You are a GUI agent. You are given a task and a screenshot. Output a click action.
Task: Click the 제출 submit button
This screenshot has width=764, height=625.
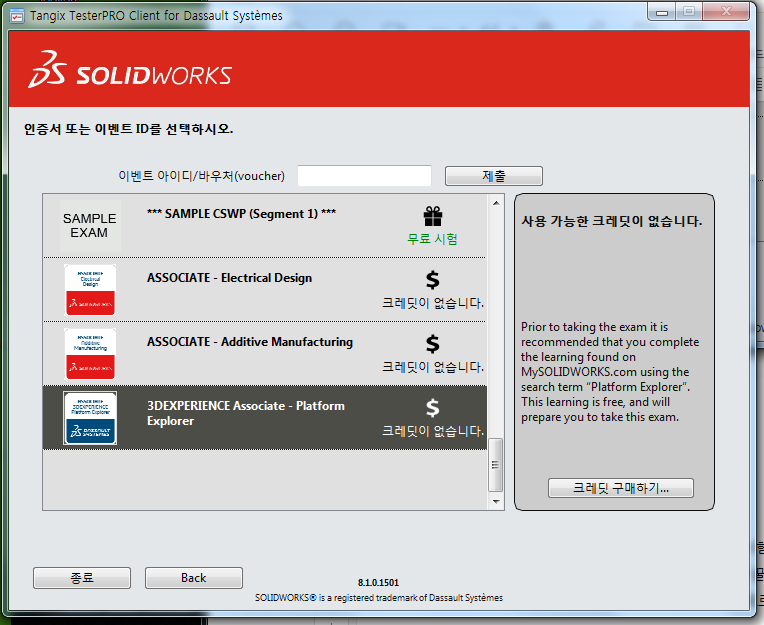point(494,176)
